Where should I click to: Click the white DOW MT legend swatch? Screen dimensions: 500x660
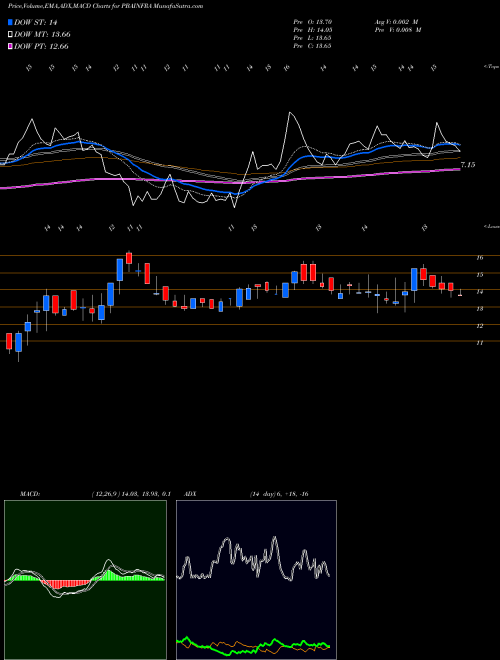pyautogui.click(x=10, y=35)
